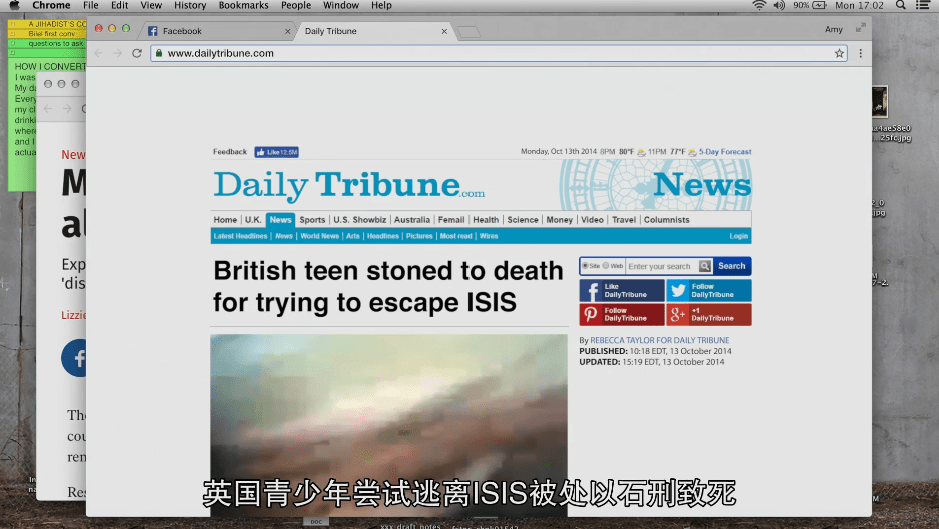This screenshot has width=939, height=529.
Task: Open Notification Center list icon
Action: (x=923, y=5)
